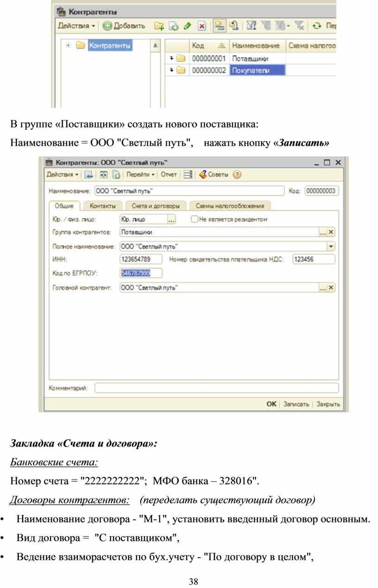Click the Советы button
Image resolution: width=378 pixels, height=588 pixels.
pyautogui.click(x=214, y=175)
